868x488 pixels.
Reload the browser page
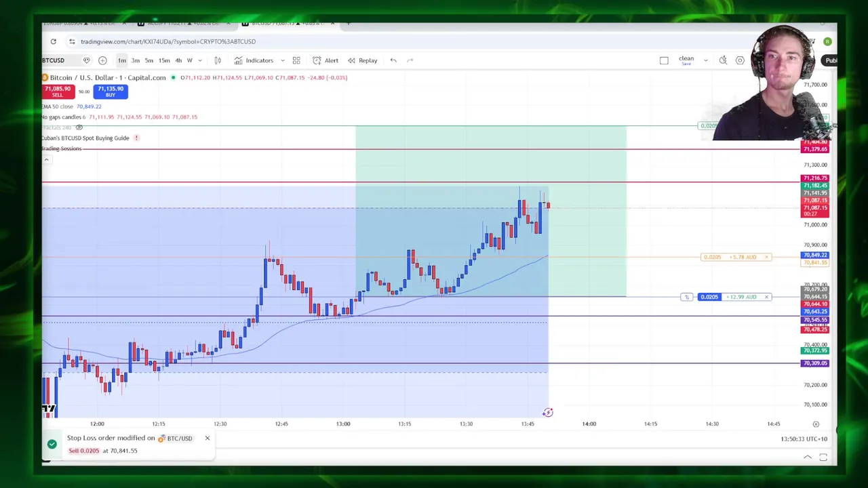tap(53, 41)
